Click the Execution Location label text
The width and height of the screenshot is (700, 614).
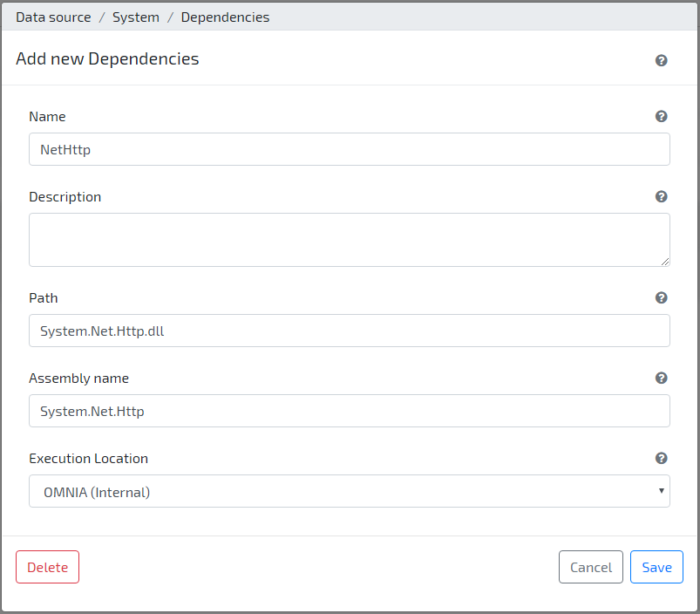(x=88, y=459)
